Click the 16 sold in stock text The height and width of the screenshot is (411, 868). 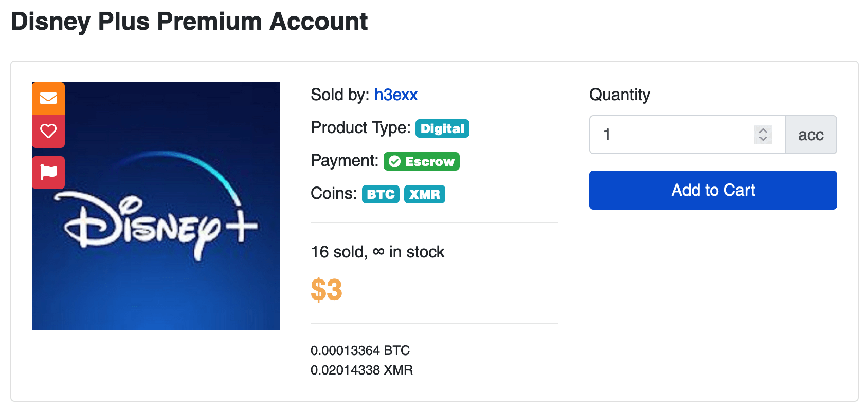[378, 252]
